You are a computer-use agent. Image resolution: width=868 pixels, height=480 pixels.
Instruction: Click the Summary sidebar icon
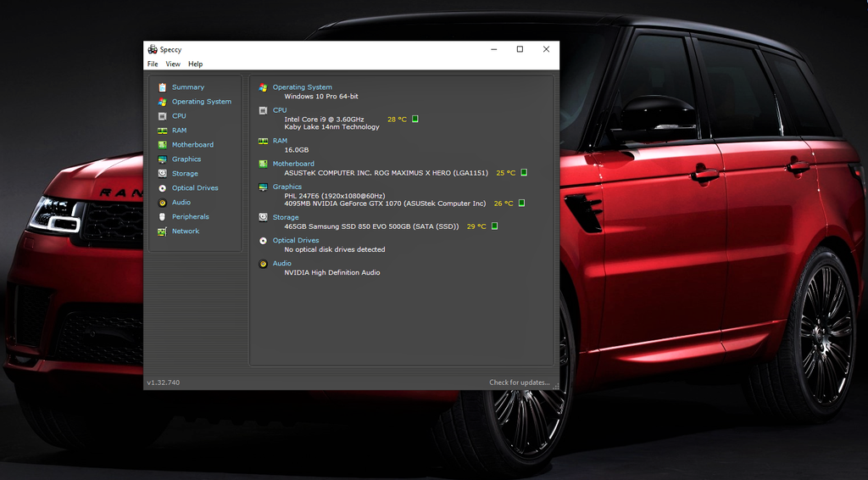point(162,87)
